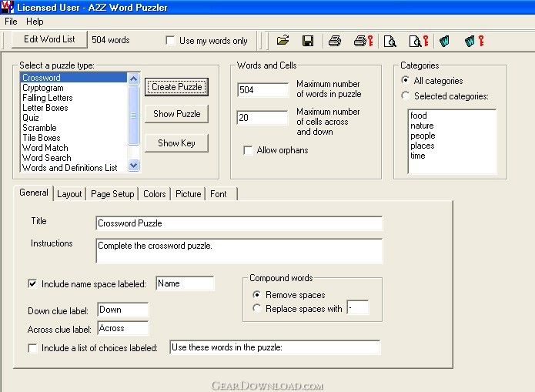Select Falling Letters puzzle type
This screenshot has width=535, height=392.
(x=74, y=98)
